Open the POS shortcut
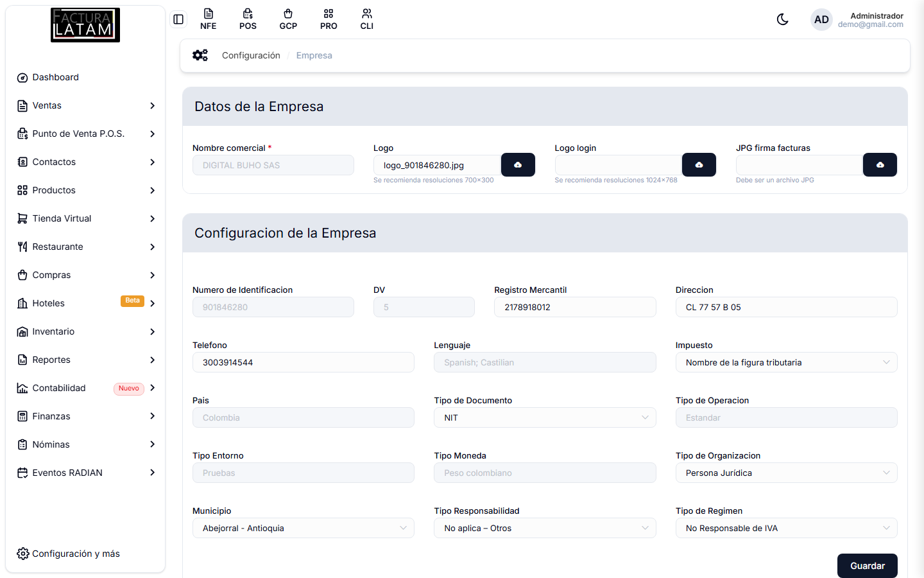 pyautogui.click(x=248, y=19)
